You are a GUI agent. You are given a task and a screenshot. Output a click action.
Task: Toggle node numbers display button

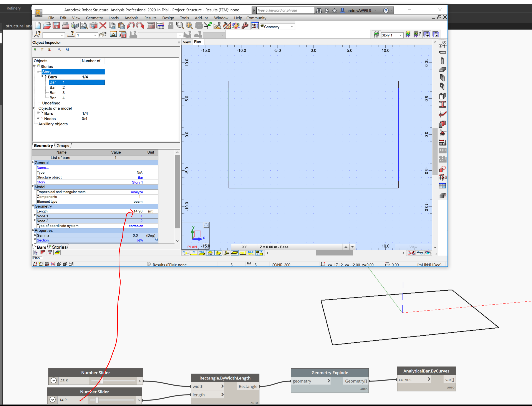(186, 253)
